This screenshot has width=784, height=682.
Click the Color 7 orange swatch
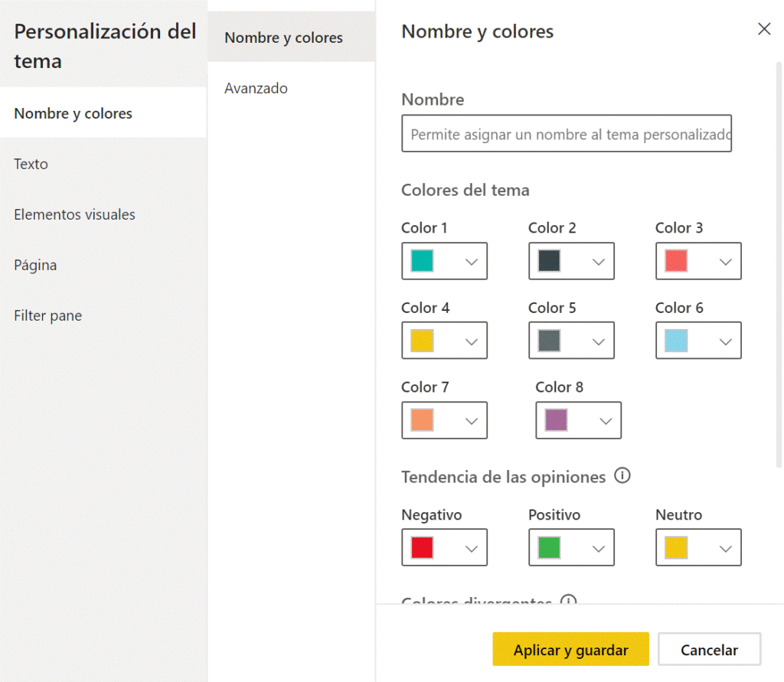pos(422,420)
